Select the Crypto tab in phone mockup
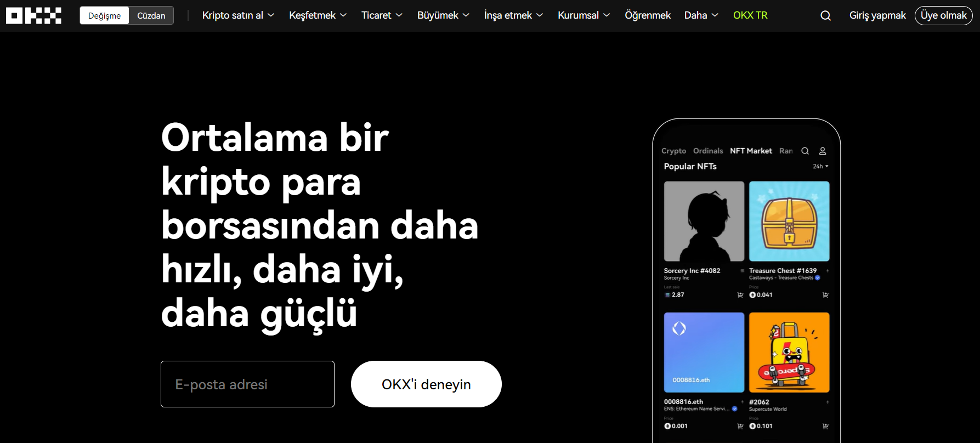The width and height of the screenshot is (980, 443). click(x=673, y=151)
